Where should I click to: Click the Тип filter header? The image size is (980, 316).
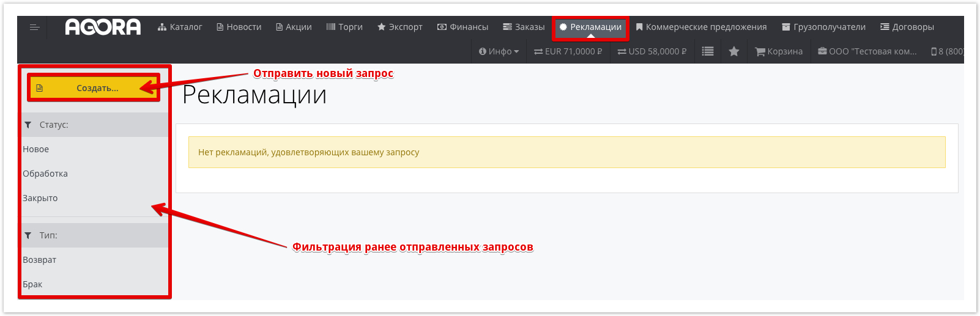pos(95,235)
